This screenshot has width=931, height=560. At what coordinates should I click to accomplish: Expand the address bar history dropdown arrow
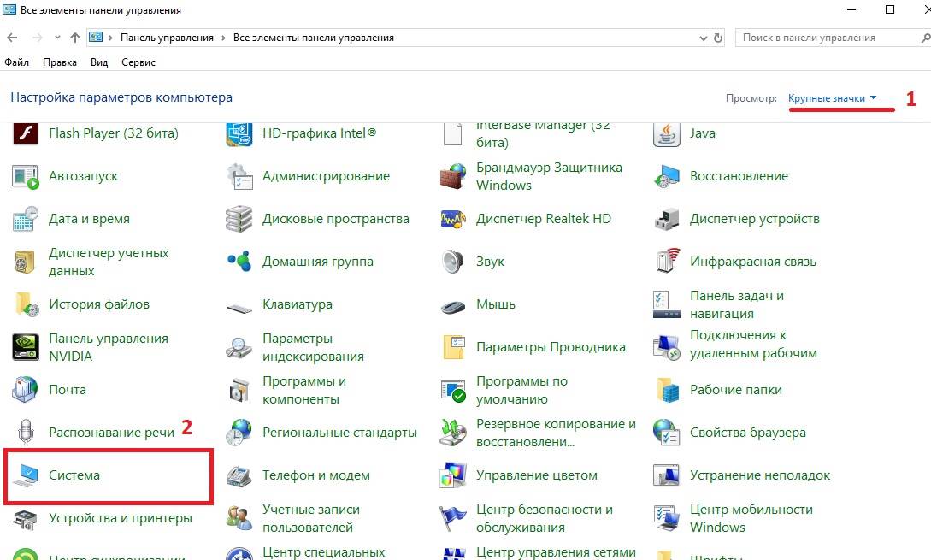[x=703, y=38]
